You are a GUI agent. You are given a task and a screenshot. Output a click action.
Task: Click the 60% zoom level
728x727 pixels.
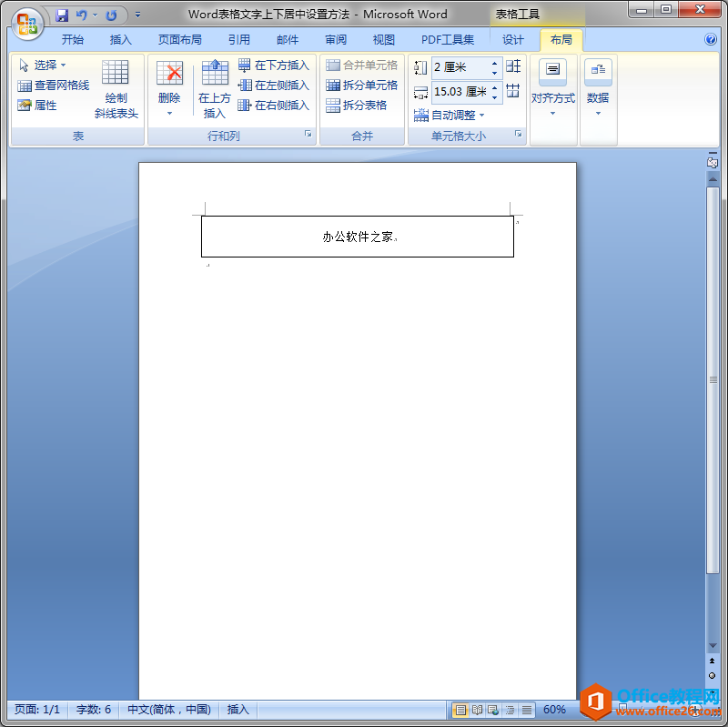pos(554,710)
